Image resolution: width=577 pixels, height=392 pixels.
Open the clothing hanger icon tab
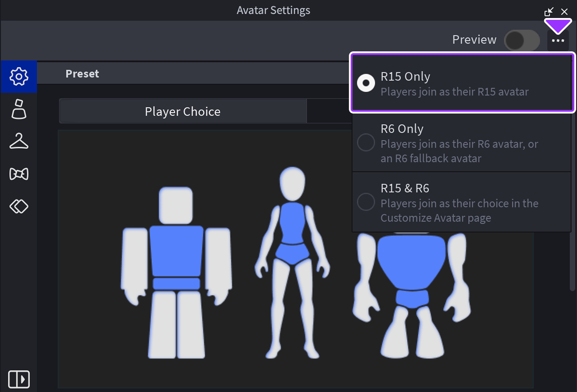19,141
